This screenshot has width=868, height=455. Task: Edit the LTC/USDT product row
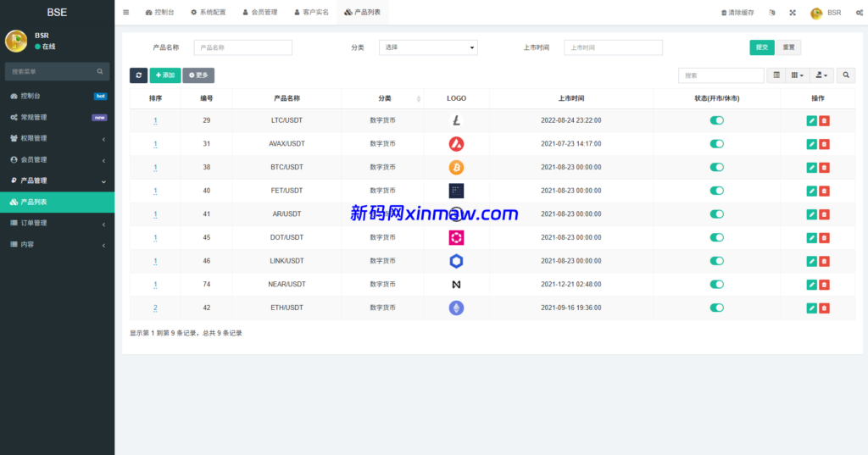coord(811,120)
